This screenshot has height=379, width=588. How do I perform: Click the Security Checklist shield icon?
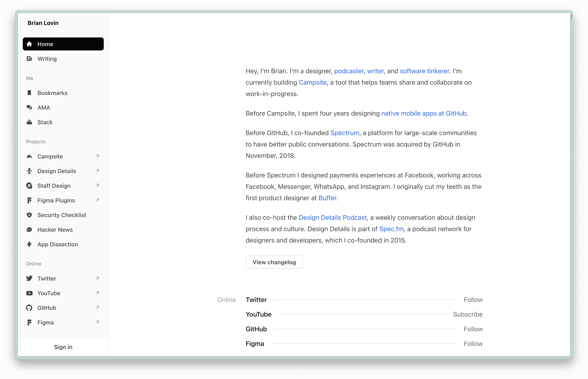click(x=29, y=215)
